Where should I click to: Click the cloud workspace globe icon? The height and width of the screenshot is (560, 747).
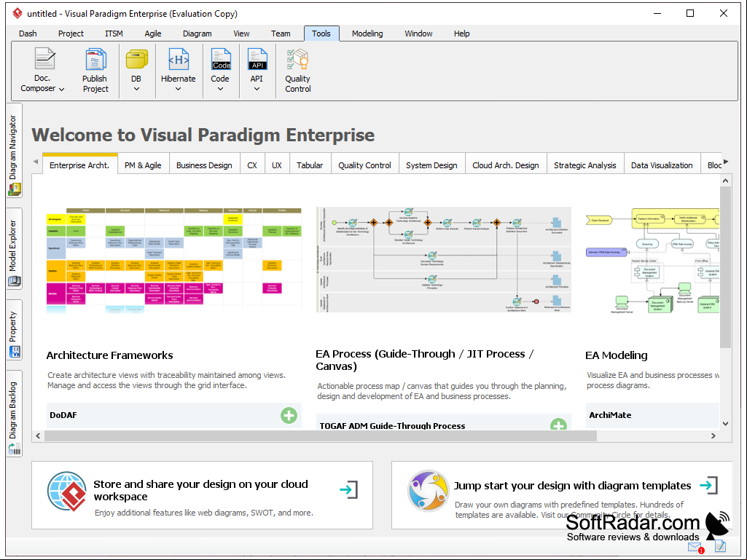[x=67, y=491]
